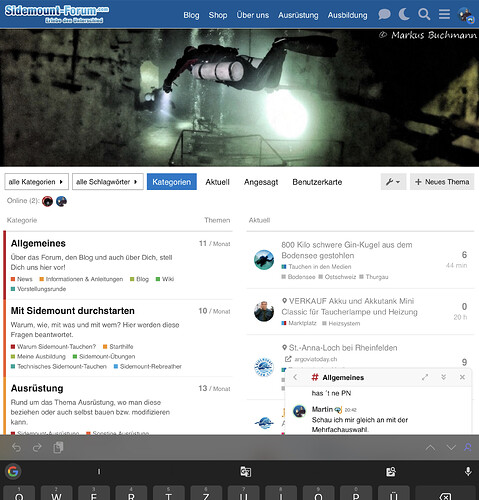Switch to the Angesagt tab
The width and height of the screenshot is (479, 500).
pyautogui.click(x=261, y=182)
